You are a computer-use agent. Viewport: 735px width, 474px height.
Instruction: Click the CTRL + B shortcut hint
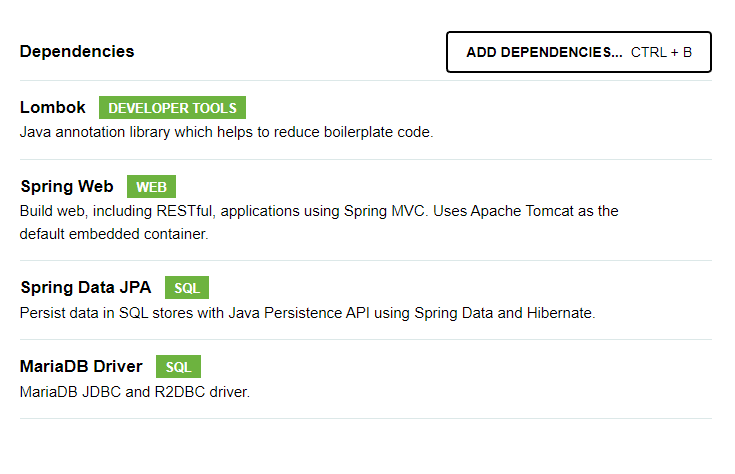tap(661, 52)
